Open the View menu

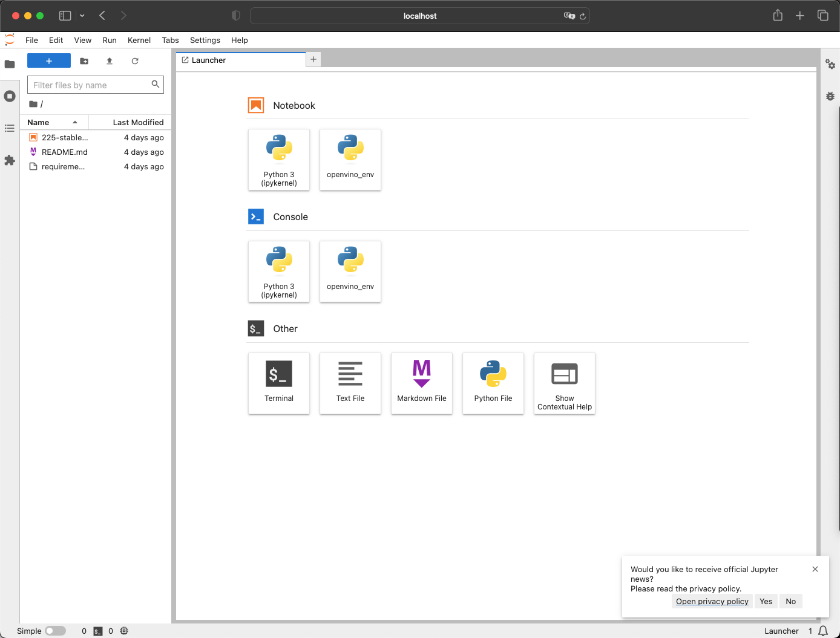(83, 40)
